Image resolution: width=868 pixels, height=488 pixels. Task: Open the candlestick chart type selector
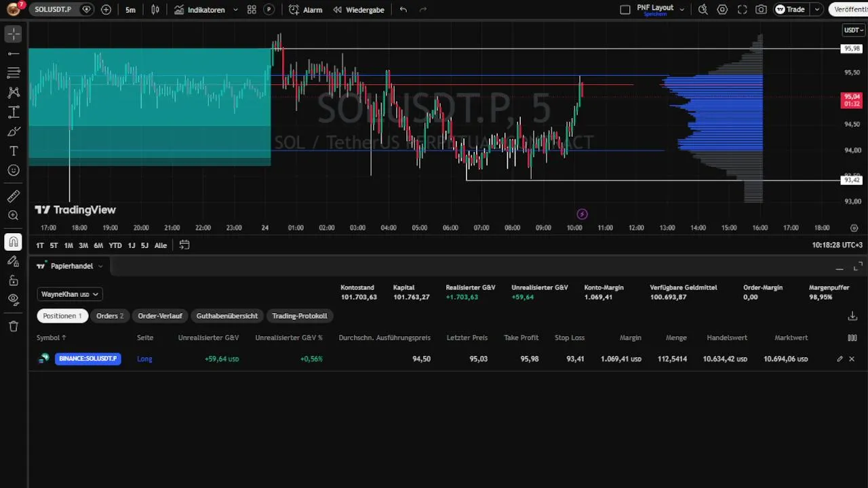pos(155,9)
